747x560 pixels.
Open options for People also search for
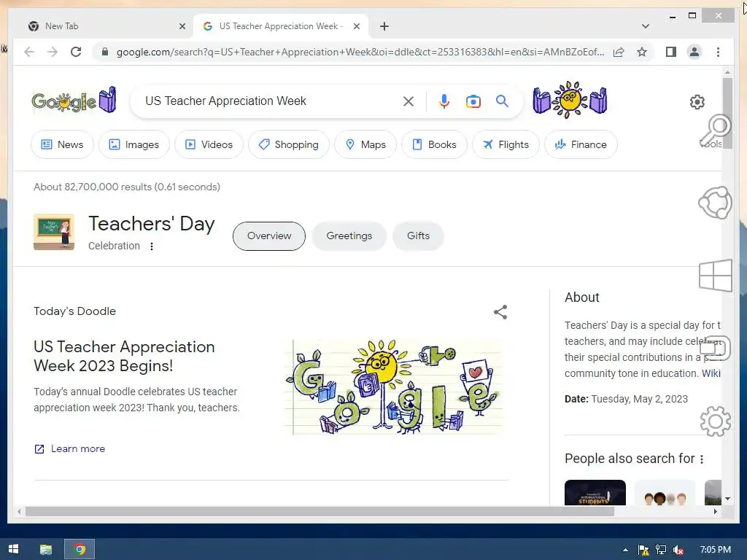pos(701,459)
